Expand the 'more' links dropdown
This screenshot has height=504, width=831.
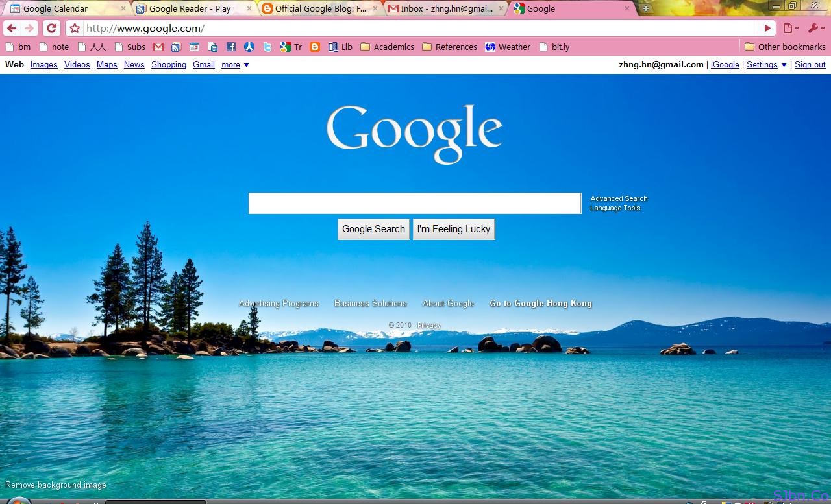click(x=234, y=64)
